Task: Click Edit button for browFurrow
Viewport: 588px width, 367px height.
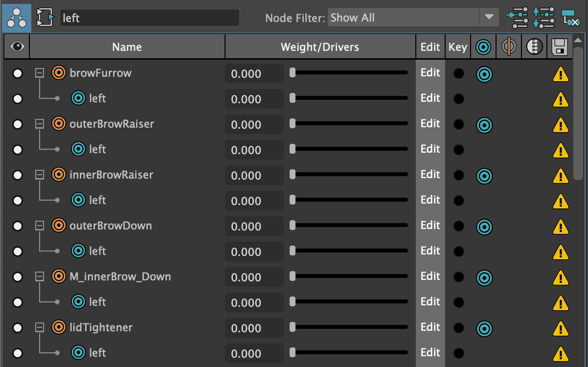Action: pyautogui.click(x=430, y=73)
